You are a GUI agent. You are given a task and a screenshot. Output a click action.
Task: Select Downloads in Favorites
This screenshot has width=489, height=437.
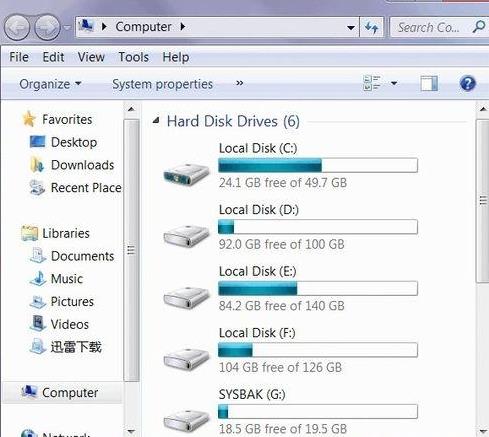coord(82,165)
